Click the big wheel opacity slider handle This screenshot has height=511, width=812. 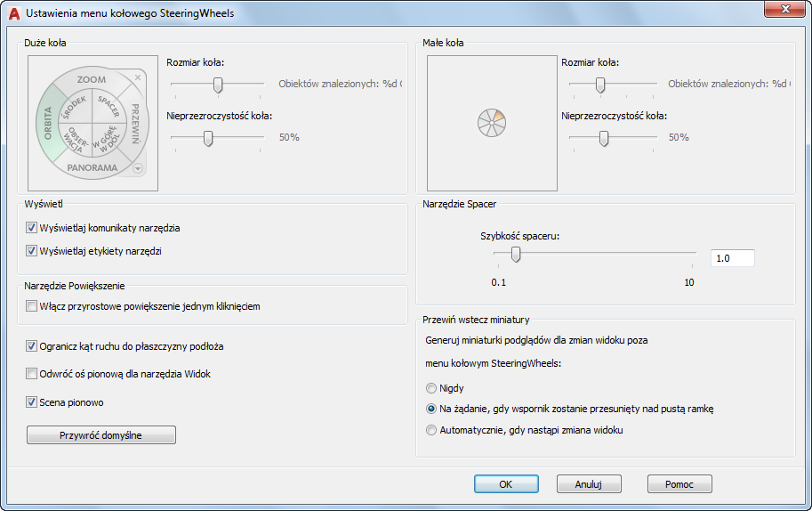pos(208,138)
